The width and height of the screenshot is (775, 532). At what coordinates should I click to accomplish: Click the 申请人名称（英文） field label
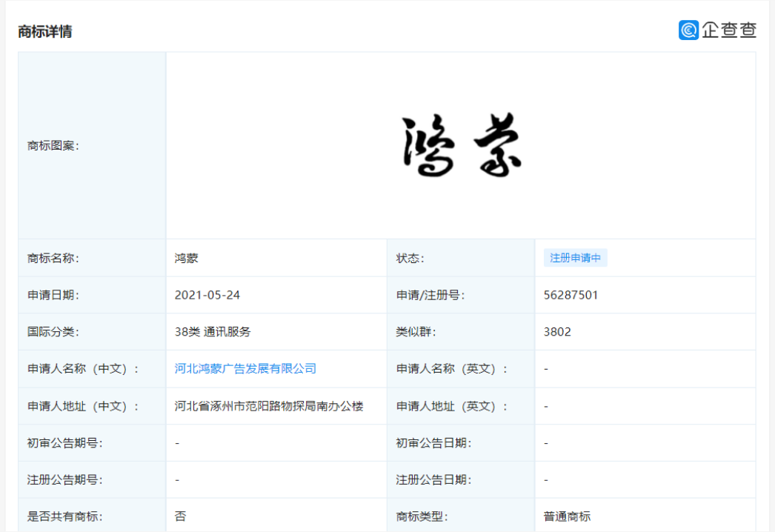pos(452,368)
